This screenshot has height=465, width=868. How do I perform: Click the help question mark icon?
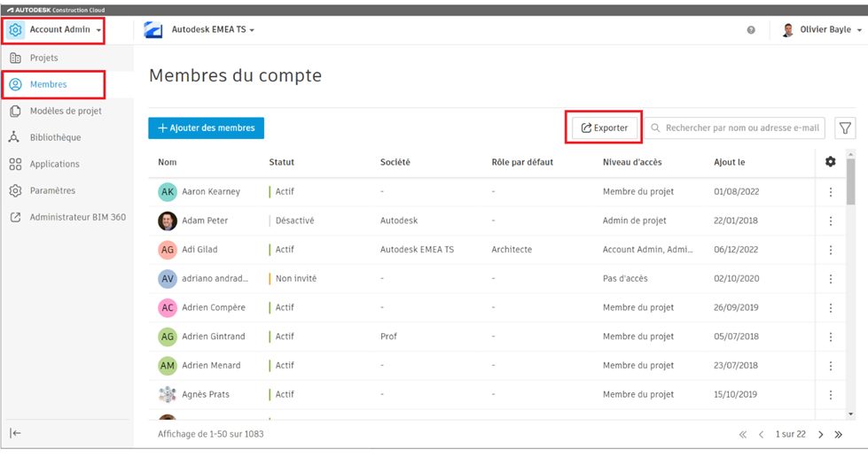click(x=751, y=30)
